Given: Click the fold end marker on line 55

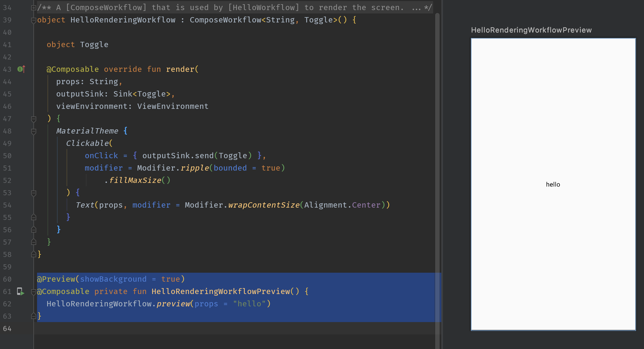Looking at the screenshot, I should [33, 217].
